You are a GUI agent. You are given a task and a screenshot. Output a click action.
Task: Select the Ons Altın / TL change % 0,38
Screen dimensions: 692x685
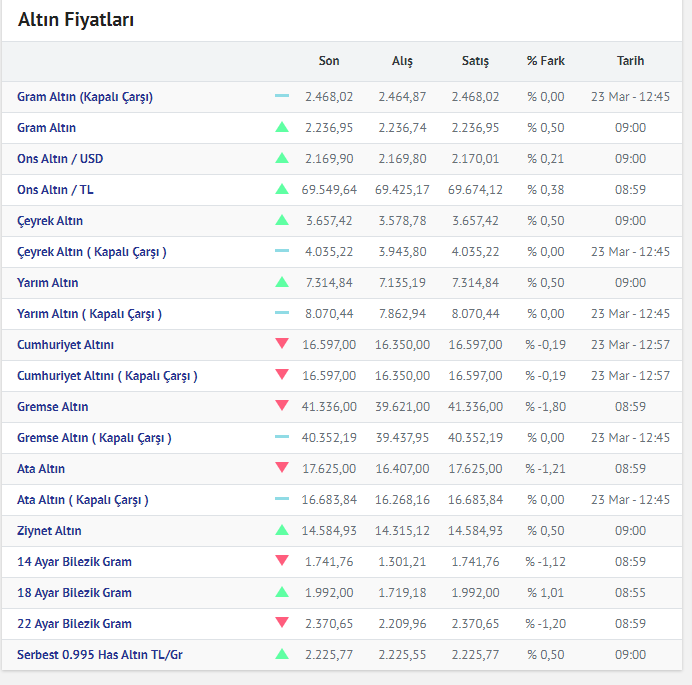click(546, 190)
